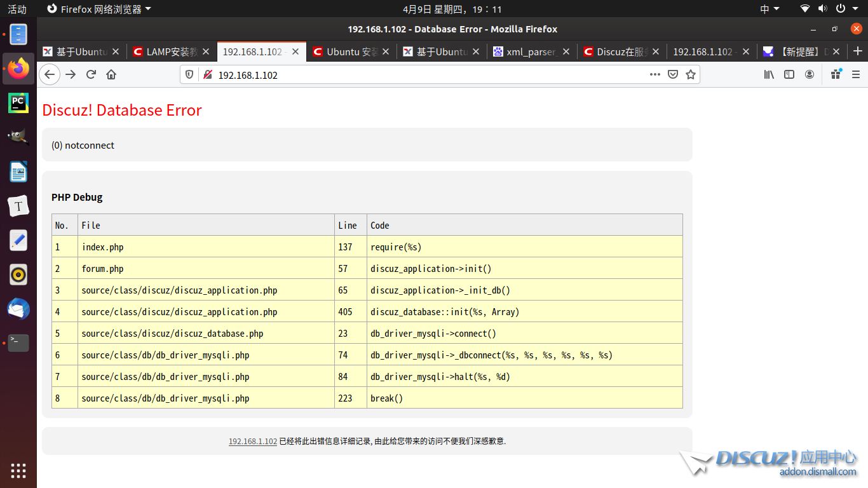The image size is (868, 488).
Task: Open the Firefox home page icon
Action: coord(111,74)
